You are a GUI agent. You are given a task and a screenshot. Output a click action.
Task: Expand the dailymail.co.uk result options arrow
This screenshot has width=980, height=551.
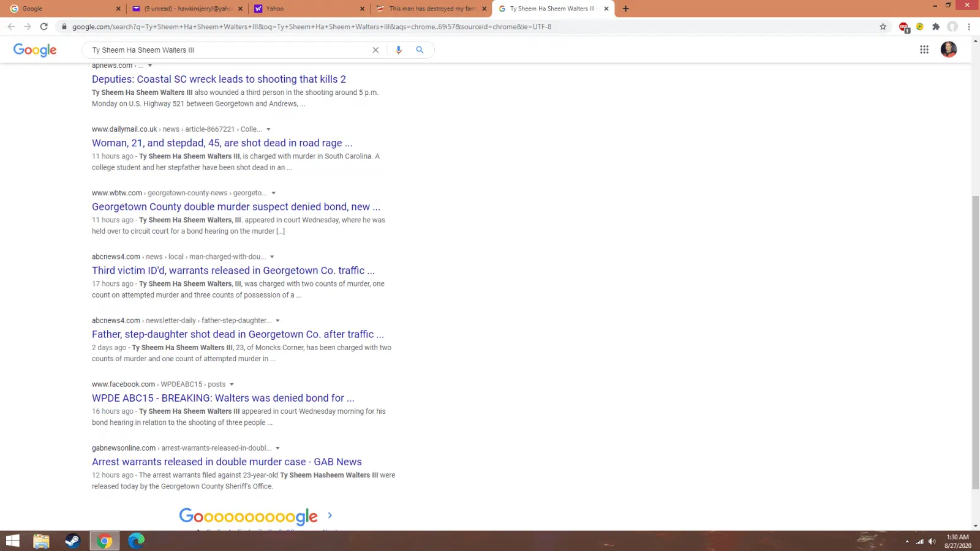(268, 129)
